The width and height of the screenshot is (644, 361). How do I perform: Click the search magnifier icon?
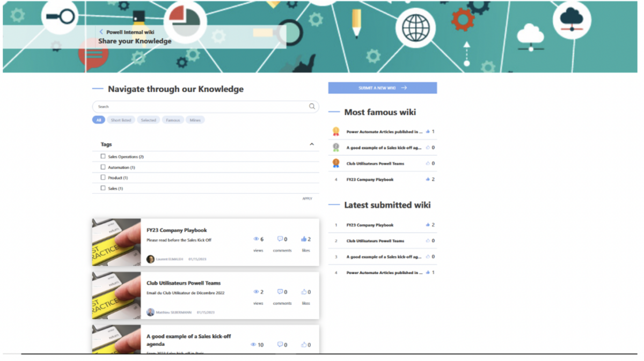pyautogui.click(x=312, y=106)
